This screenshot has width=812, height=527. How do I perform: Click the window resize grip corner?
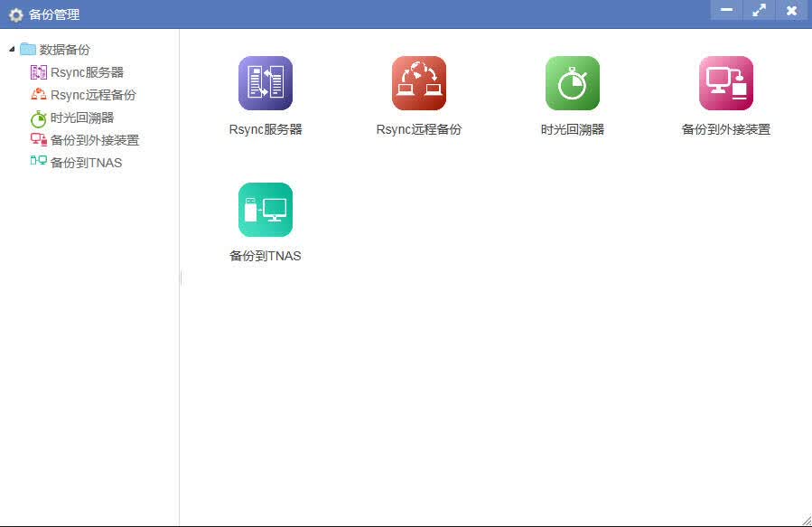(x=807, y=521)
